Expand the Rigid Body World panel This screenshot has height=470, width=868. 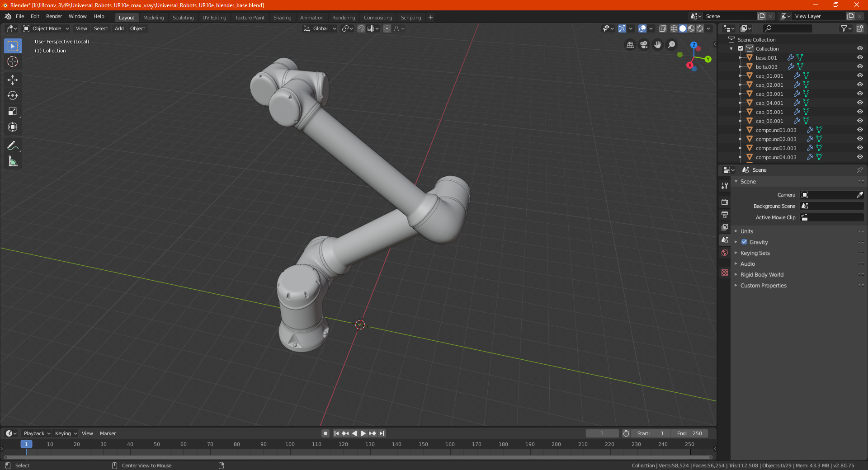[x=762, y=274]
